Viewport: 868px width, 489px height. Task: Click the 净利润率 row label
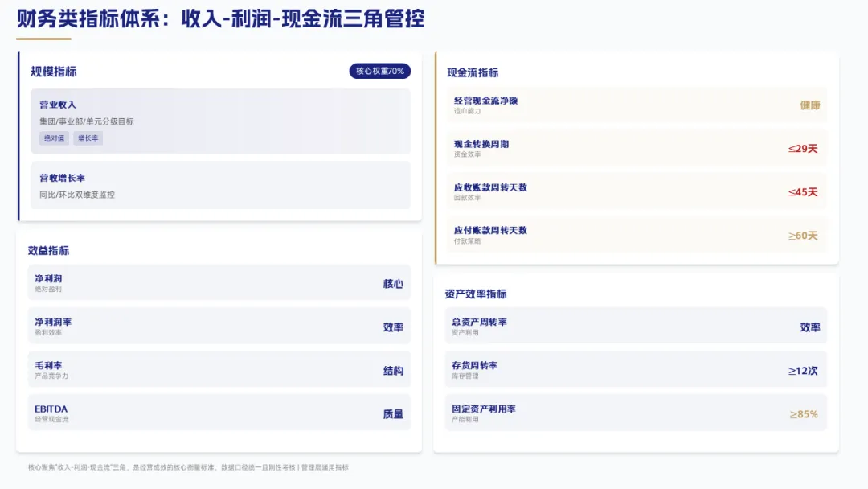pos(53,322)
